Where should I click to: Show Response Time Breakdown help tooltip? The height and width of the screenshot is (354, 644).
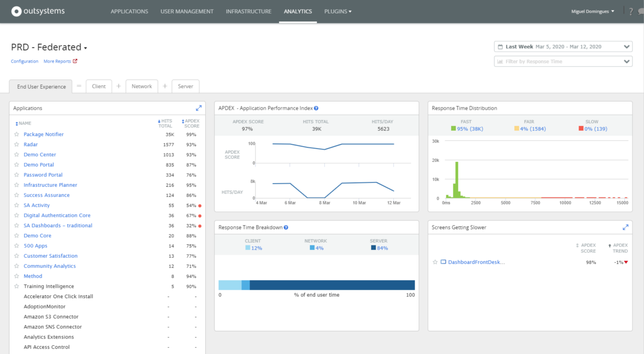pos(286,227)
